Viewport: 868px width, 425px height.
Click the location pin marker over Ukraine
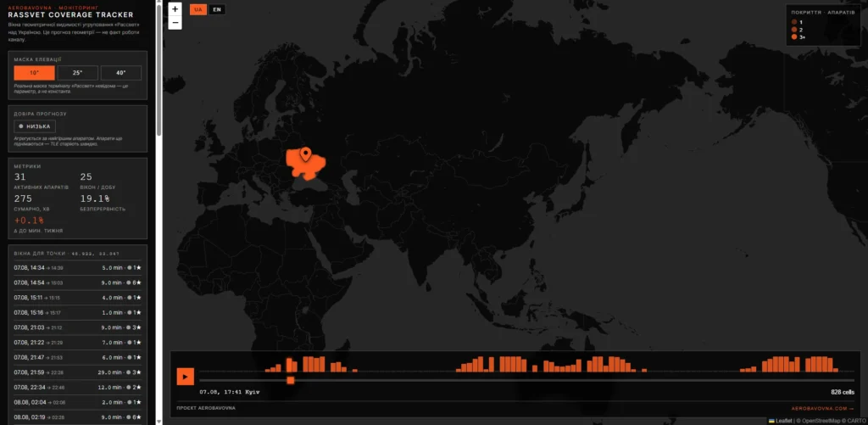305,154
